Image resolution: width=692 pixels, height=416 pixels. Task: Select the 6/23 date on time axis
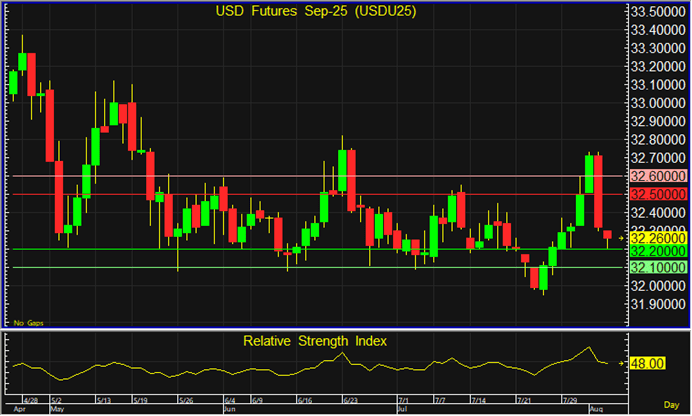pyautogui.click(x=350, y=400)
